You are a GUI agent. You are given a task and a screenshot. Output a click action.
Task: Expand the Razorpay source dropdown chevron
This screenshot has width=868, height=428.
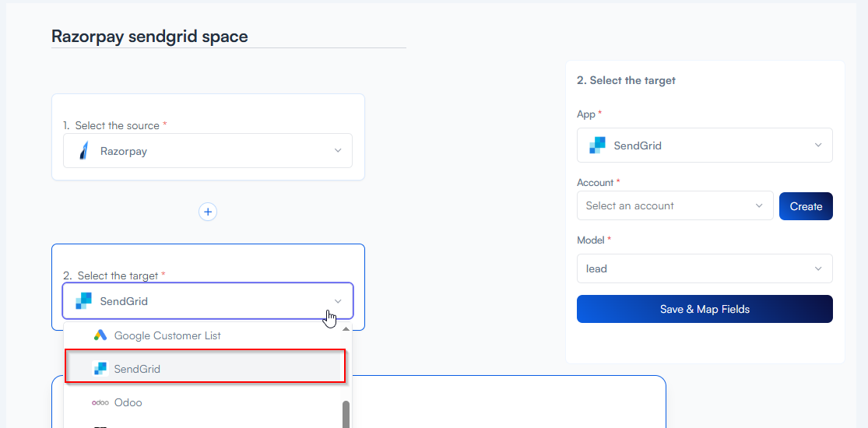click(338, 151)
